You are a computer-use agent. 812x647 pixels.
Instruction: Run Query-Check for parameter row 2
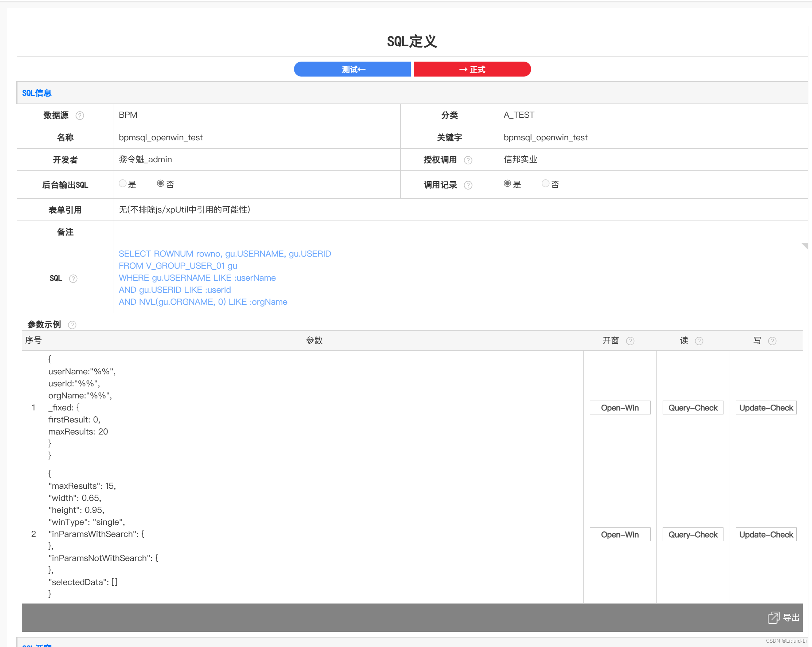692,534
